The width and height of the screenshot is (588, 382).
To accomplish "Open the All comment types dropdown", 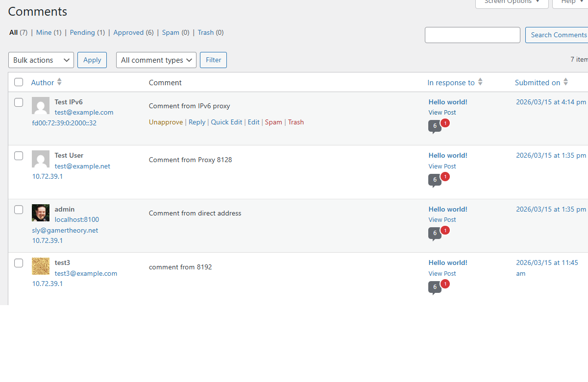I will pos(156,60).
